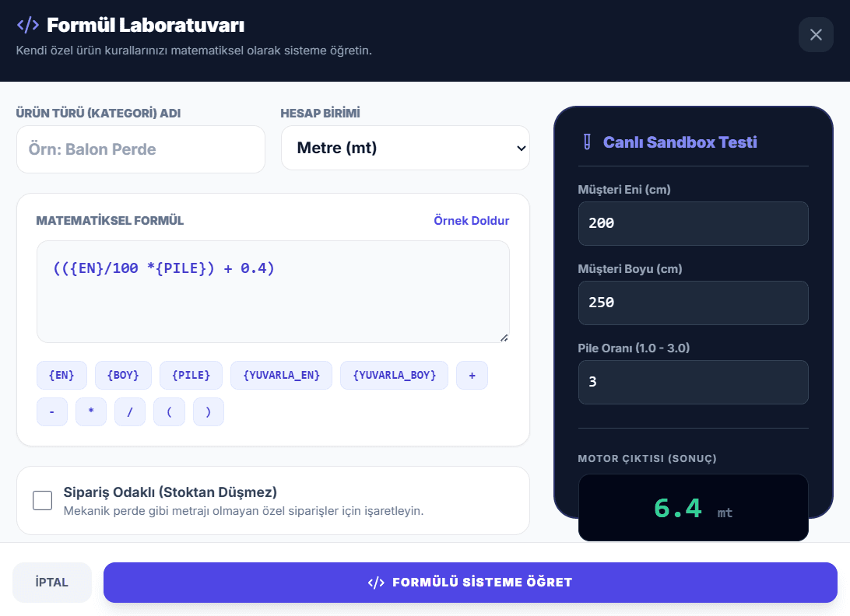Click the Müşteri Boyu field showing 250
The width and height of the screenshot is (850, 616).
tap(694, 303)
